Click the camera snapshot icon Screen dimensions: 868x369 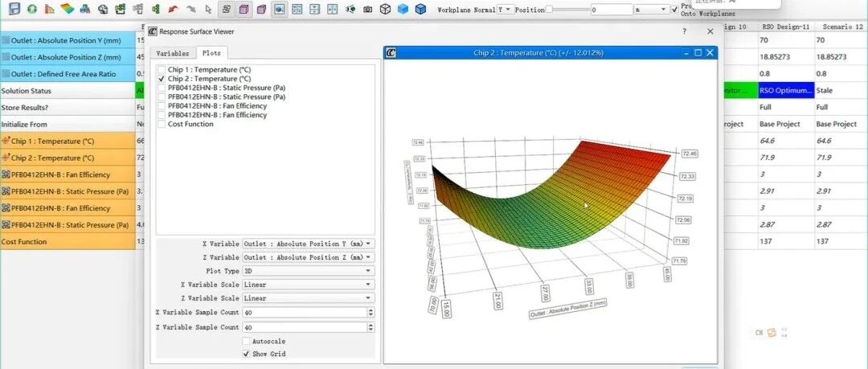[367, 9]
